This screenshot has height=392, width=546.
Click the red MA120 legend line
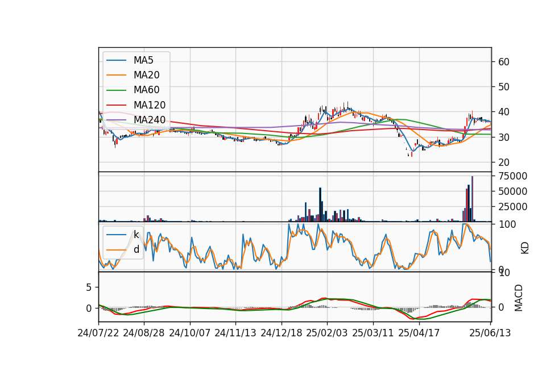116,105
